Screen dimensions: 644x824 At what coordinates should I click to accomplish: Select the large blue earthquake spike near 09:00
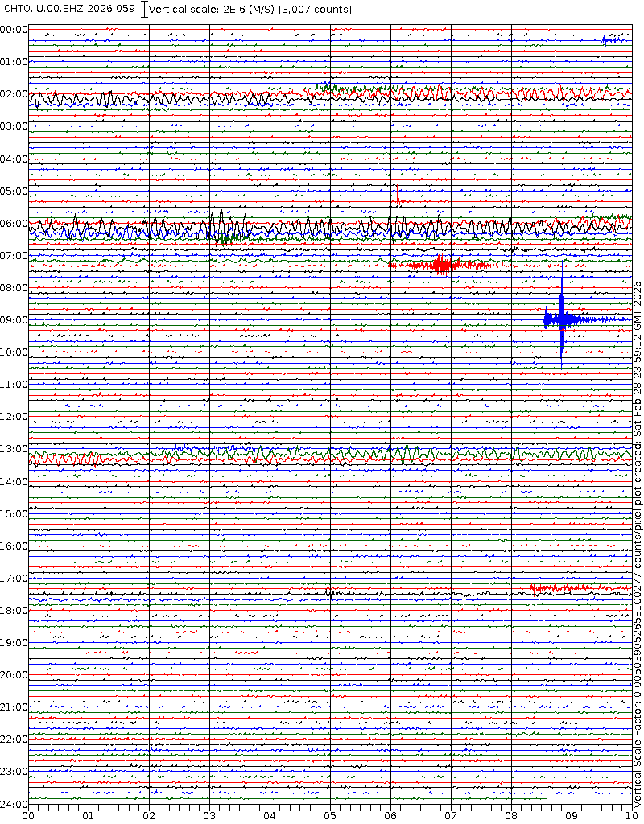561,319
